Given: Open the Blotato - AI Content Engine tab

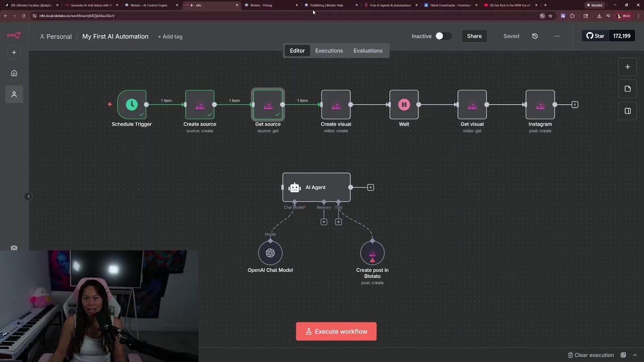Looking at the screenshot, I should pos(151,5).
